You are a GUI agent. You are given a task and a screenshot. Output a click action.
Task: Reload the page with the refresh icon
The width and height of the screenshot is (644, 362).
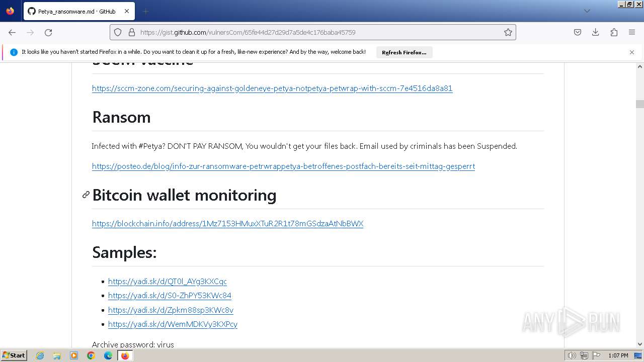(x=48, y=32)
